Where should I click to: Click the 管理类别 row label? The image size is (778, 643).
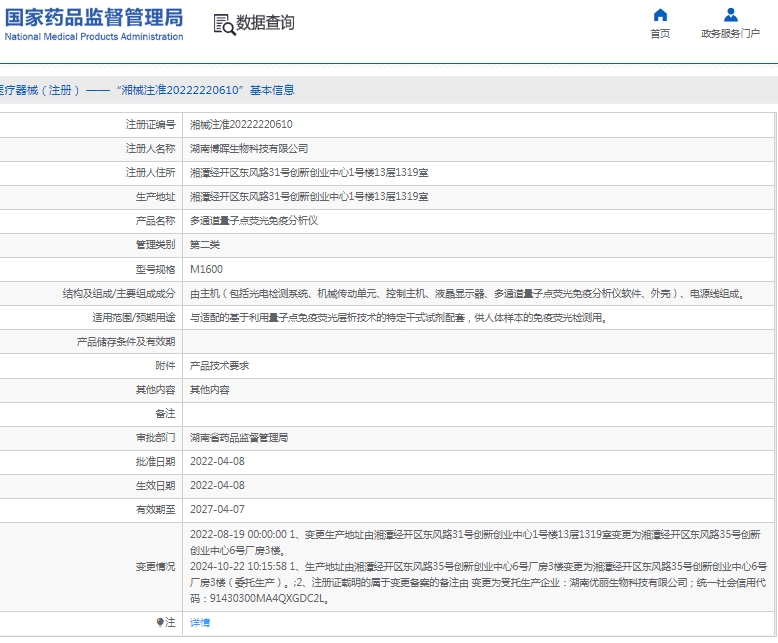tap(155, 245)
